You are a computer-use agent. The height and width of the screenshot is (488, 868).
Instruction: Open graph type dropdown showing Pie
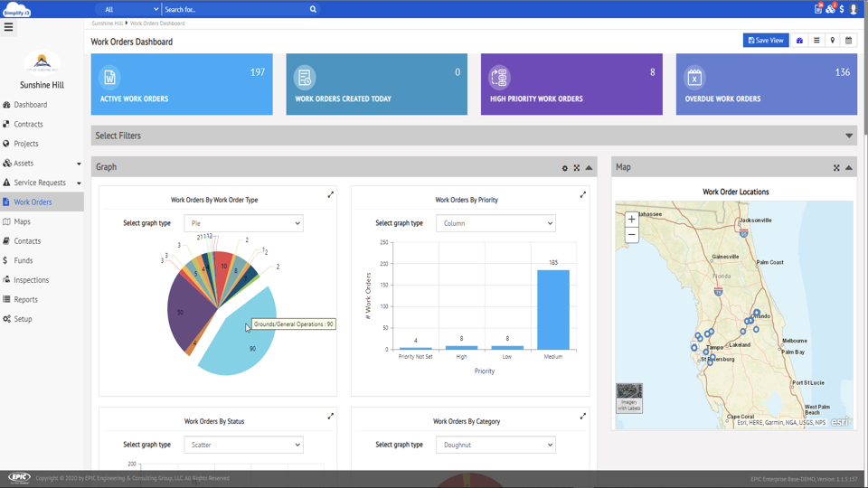click(243, 223)
